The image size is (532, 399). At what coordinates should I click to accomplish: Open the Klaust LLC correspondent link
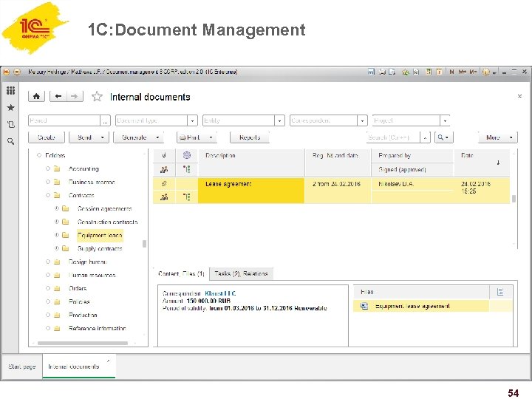tap(220, 293)
